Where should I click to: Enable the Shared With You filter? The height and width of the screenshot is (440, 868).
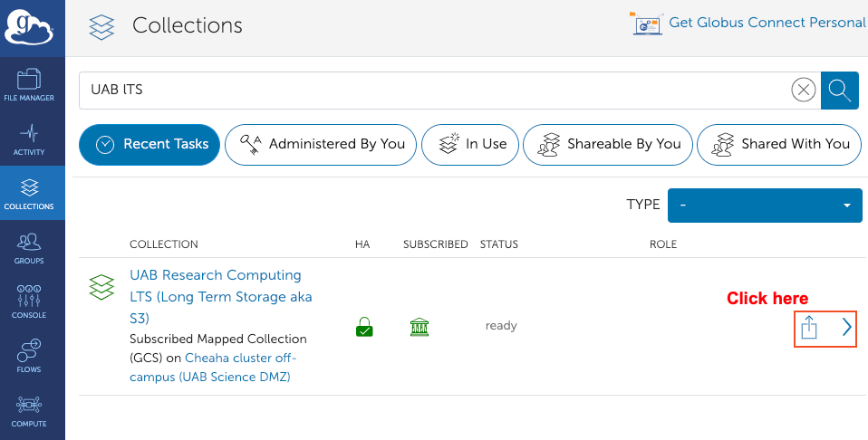[779, 144]
